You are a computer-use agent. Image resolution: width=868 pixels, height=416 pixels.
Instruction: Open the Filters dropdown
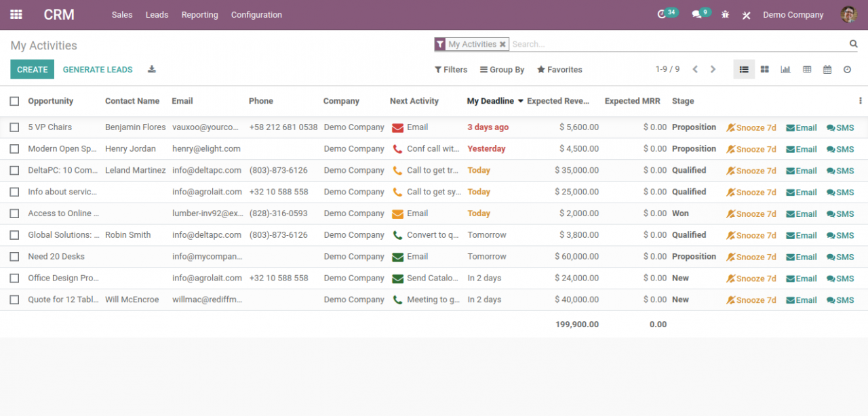point(450,69)
